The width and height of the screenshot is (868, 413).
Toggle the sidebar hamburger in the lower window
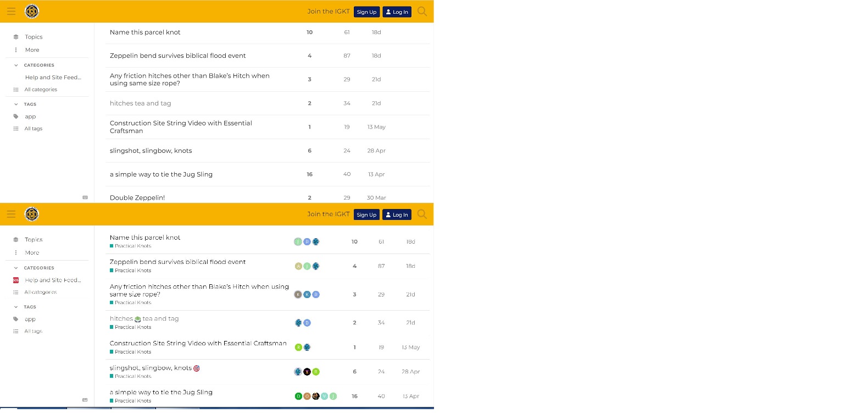pyautogui.click(x=11, y=214)
